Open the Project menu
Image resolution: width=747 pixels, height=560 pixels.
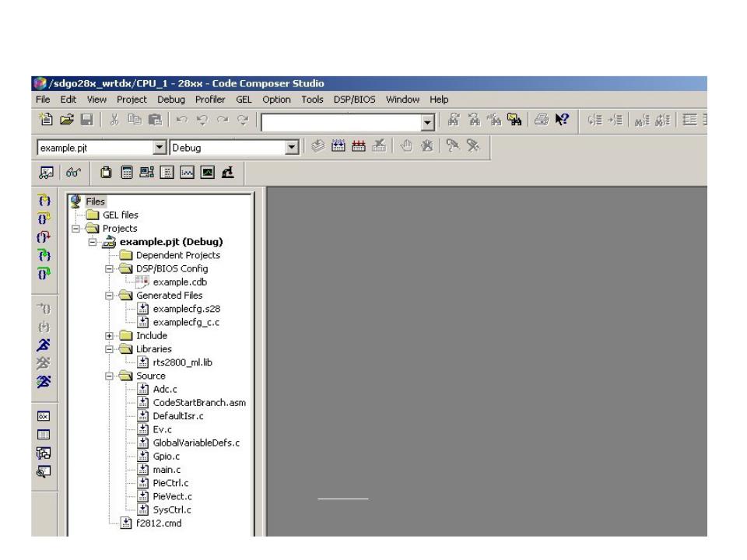132,100
